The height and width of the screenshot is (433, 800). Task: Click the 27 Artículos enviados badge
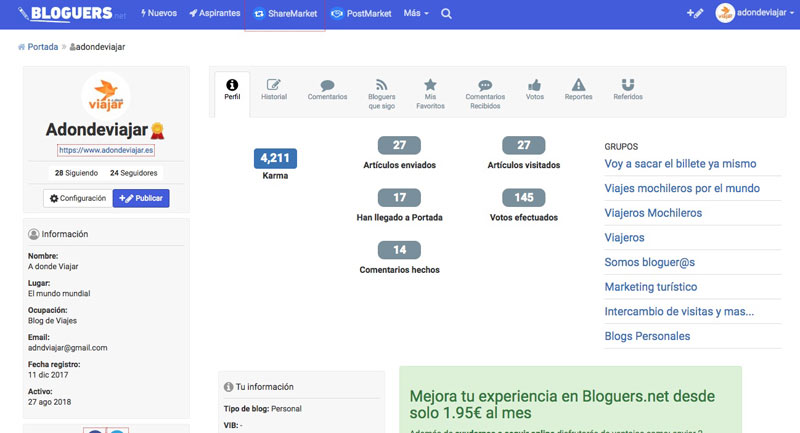click(399, 145)
